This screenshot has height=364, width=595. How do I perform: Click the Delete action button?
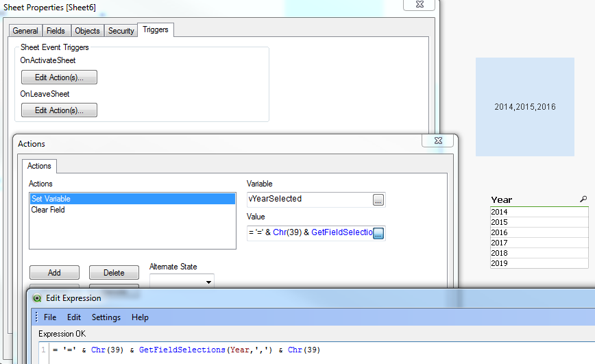click(114, 273)
